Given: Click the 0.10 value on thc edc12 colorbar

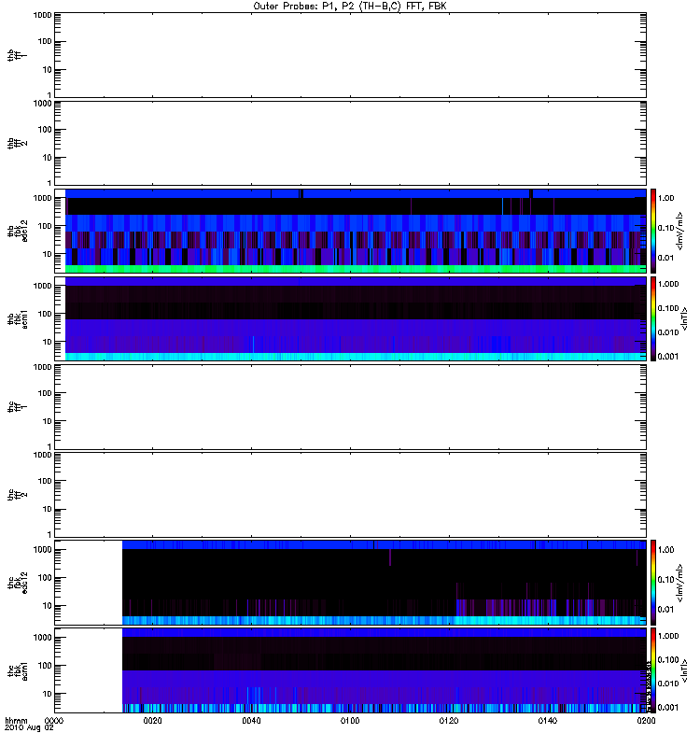Looking at the screenshot, I should [x=665, y=579].
